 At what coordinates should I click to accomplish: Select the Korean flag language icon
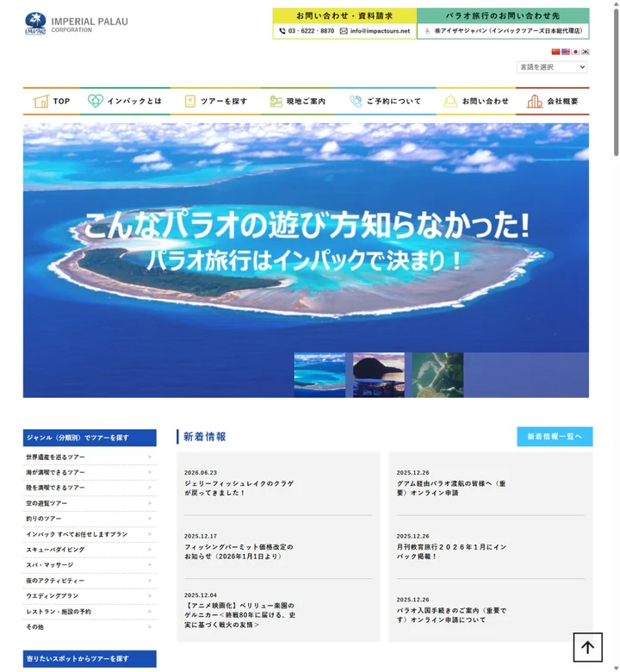click(585, 52)
